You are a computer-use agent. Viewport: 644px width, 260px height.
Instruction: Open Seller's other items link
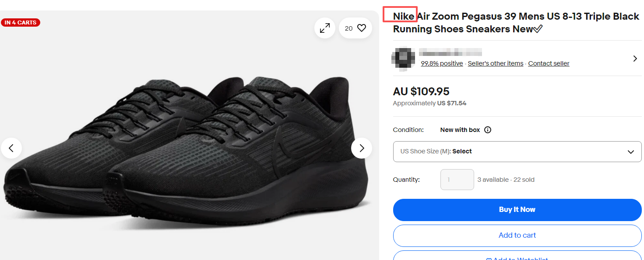point(495,63)
